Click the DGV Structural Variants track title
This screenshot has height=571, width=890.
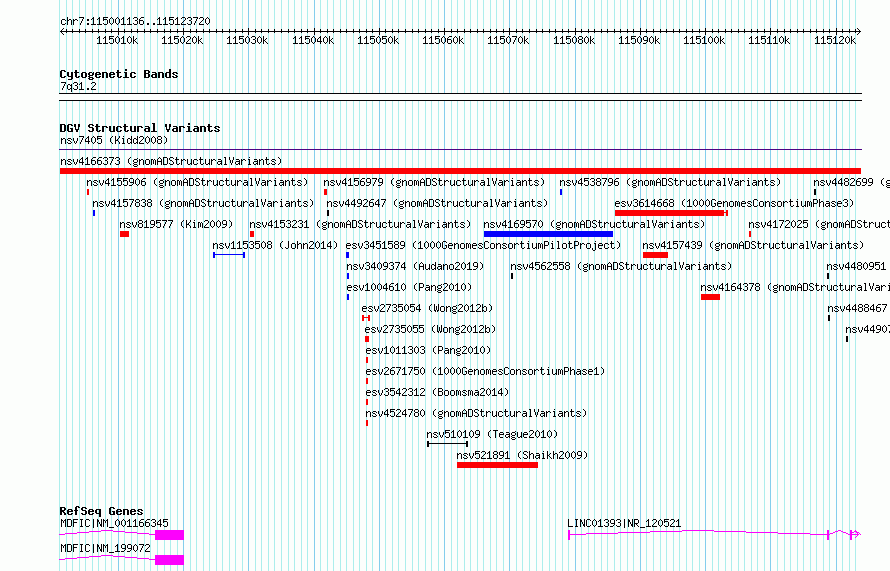point(140,128)
